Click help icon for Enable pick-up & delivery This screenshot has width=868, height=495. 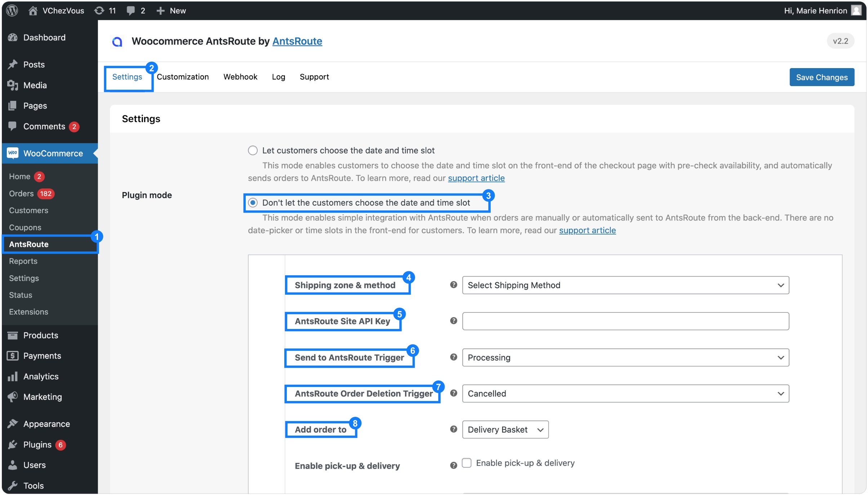[x=454, y=465]
